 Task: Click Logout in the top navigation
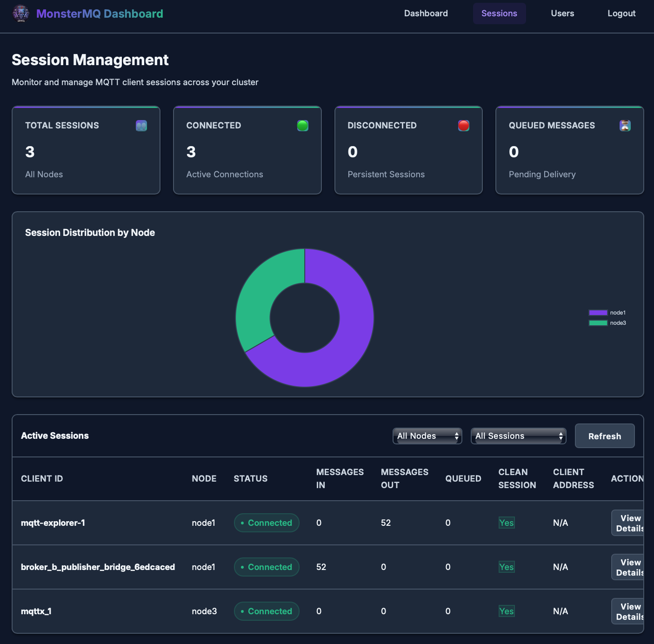tap(621, 13)
